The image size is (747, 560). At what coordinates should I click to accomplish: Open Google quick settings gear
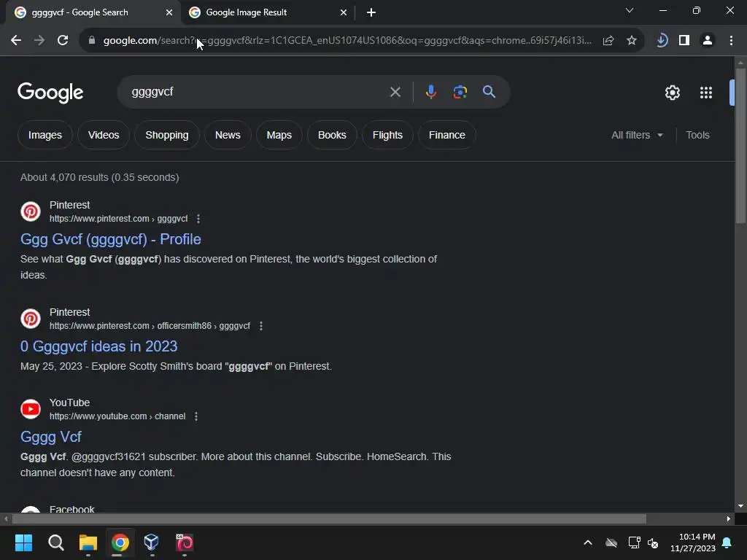point(672,93)
